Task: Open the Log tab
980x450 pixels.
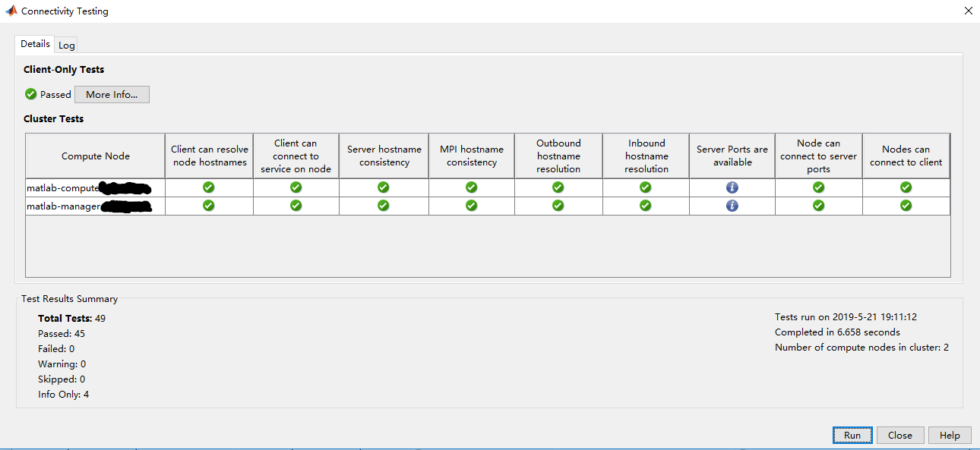Action: click(67, 46)
